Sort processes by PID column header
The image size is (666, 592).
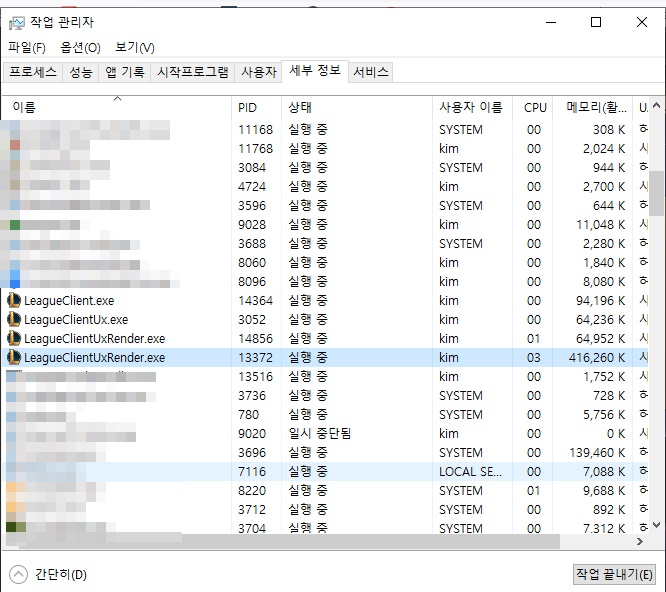[248, 107]
